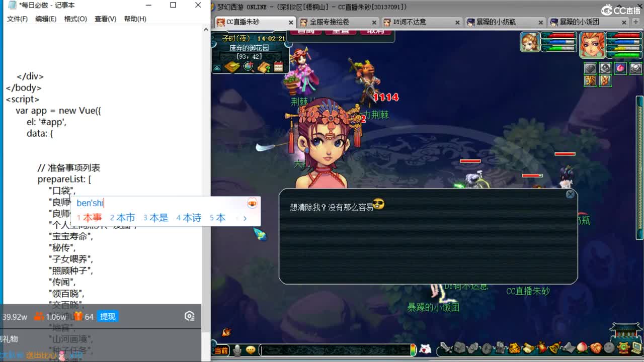
Task: Open the peach icon in bottom toolbar
Action: 582,347
